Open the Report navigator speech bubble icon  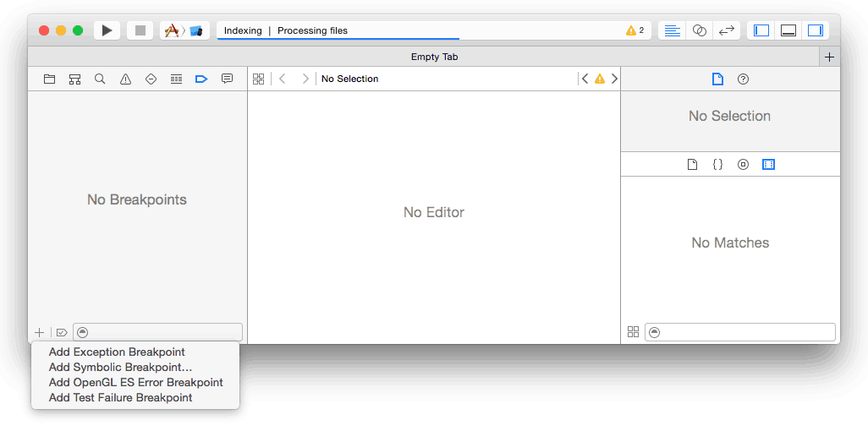click(227, 79)
